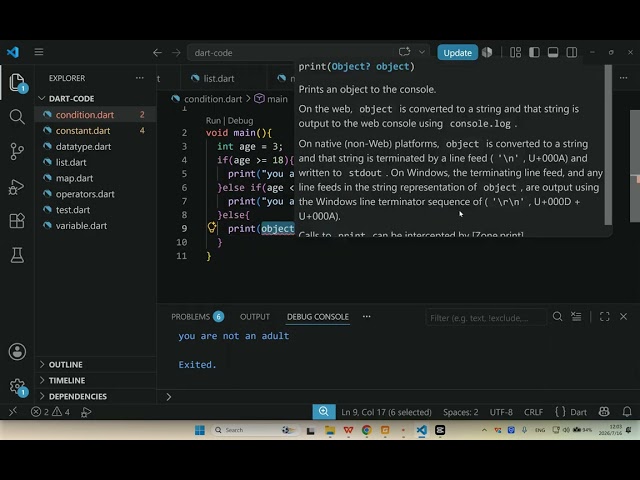Toggle the primary side bar layout button

(x=534, y=52)
